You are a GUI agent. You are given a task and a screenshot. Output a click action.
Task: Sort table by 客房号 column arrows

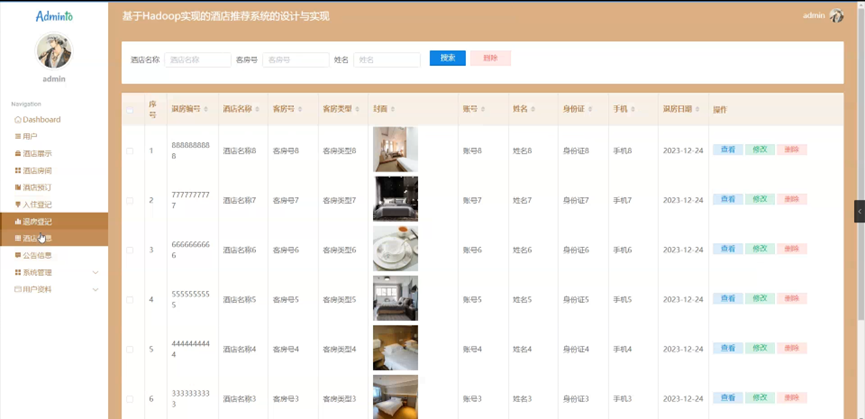(300, 110)
